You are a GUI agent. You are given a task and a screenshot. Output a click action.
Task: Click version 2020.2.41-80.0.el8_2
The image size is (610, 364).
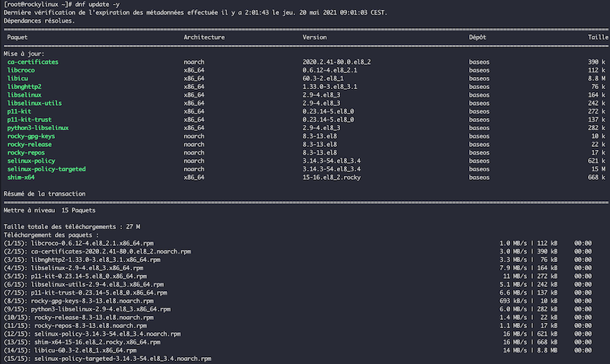[336, 62]
